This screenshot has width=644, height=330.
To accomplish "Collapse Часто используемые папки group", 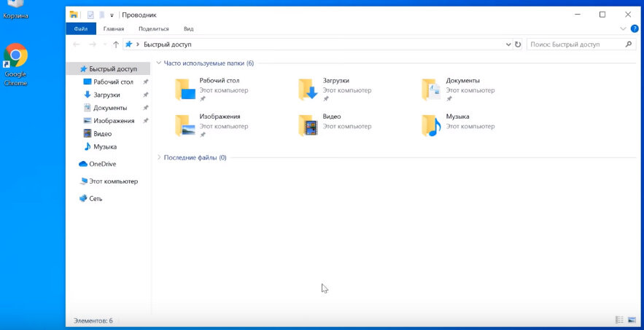I will tap(158, 63).
